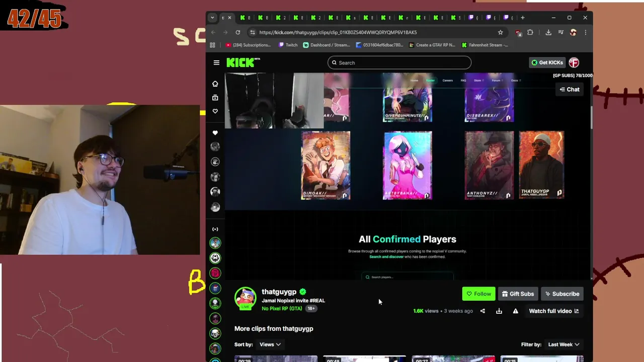Click the thatguygp channel name
644x362 pixels.
point(279,292)
